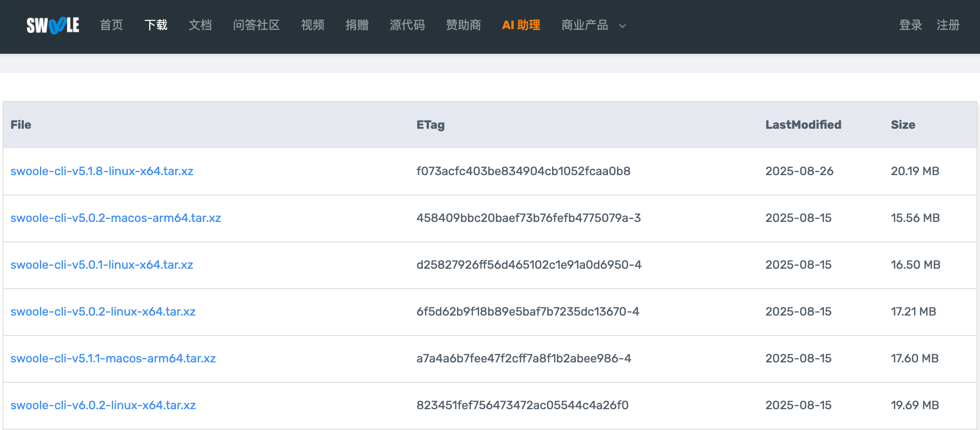Open the 视频 videos section
980x430 pixels.
(x=313, y=25)
